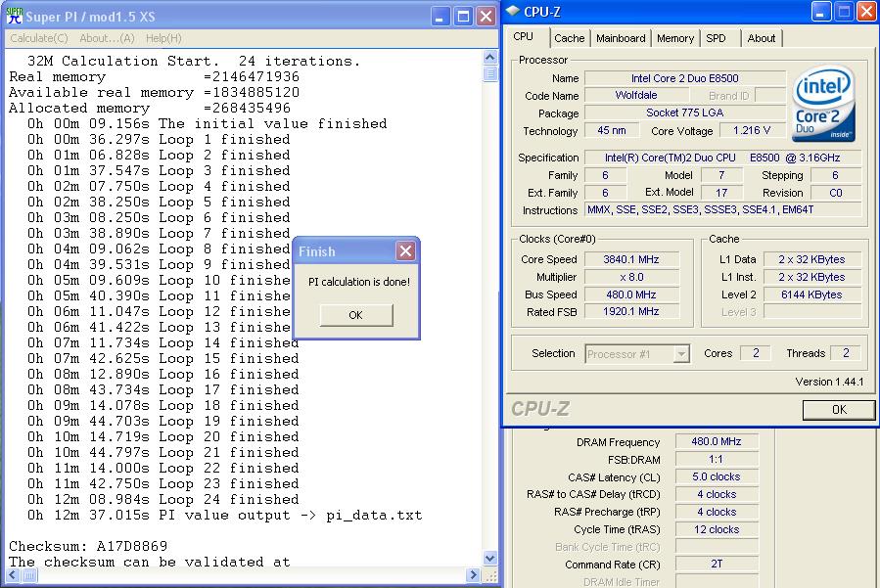Switch to the SPD tab

(716, 38)
